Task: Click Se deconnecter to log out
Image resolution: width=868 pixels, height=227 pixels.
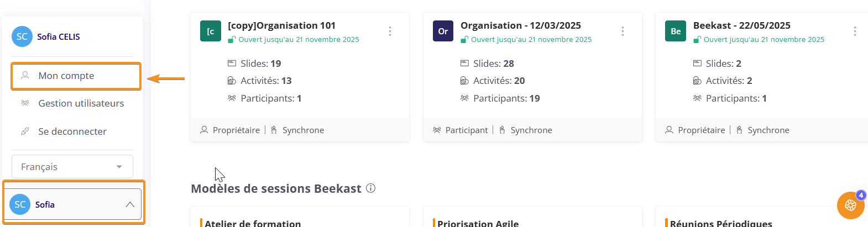Action: point(72,131)
